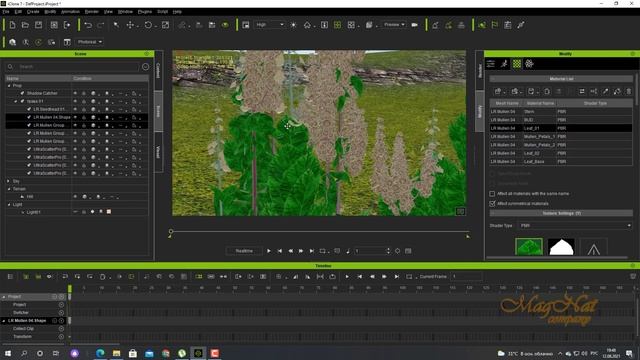The image size is (640, 360).
Task: Click the Home camera view icon
Action: [x=307, y=25]
